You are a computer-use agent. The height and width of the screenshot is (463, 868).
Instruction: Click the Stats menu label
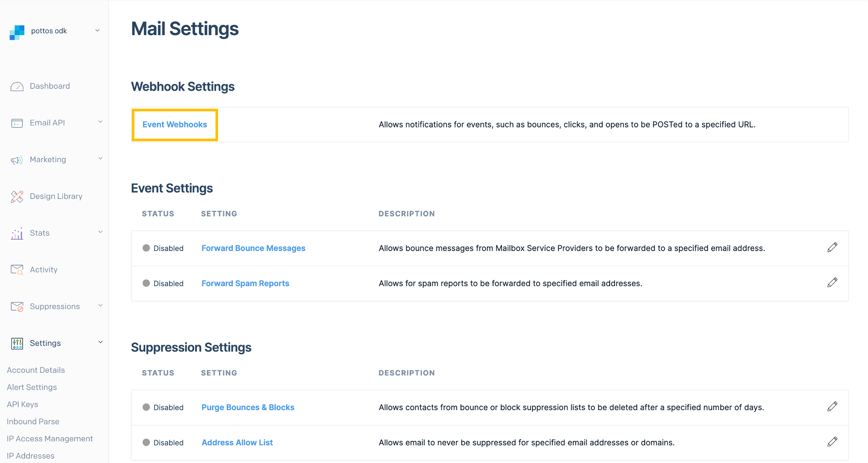[x=39, y=233]
